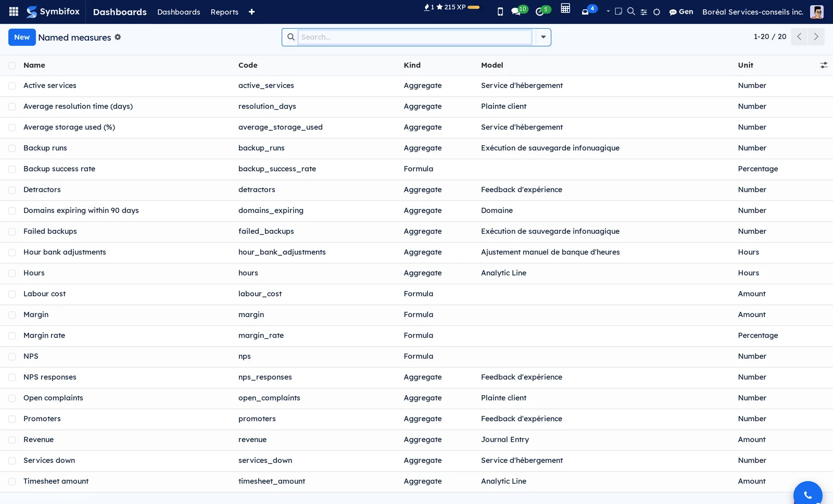The height and width of the screenshot is (504, 833).
Task: Open the pager 1-20 / 20 counter
Action: point(769,36)
